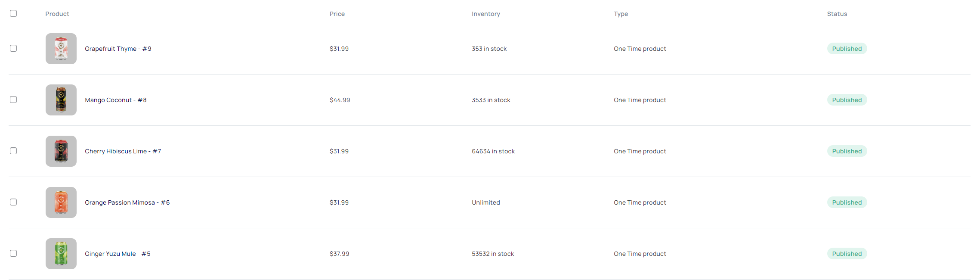The height and width of the screenshot is (280, 980).
Task: Click the Inventory column header
Action: point(485,14)
